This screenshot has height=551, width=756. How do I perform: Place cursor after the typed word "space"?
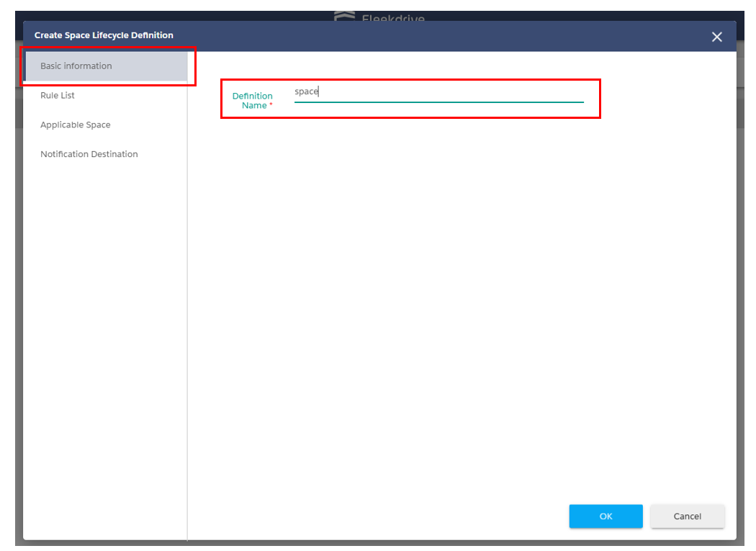point(319,92)
